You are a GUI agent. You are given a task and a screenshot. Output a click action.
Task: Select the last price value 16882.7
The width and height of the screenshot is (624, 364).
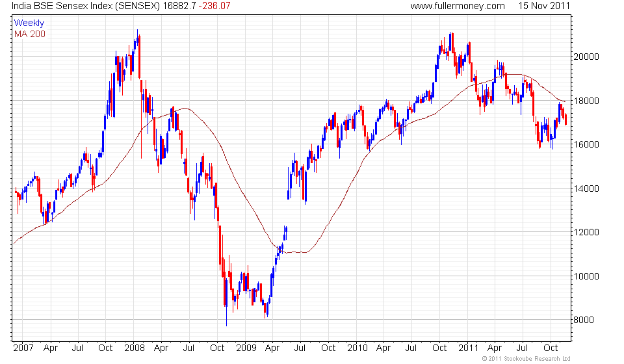point(179,6)
